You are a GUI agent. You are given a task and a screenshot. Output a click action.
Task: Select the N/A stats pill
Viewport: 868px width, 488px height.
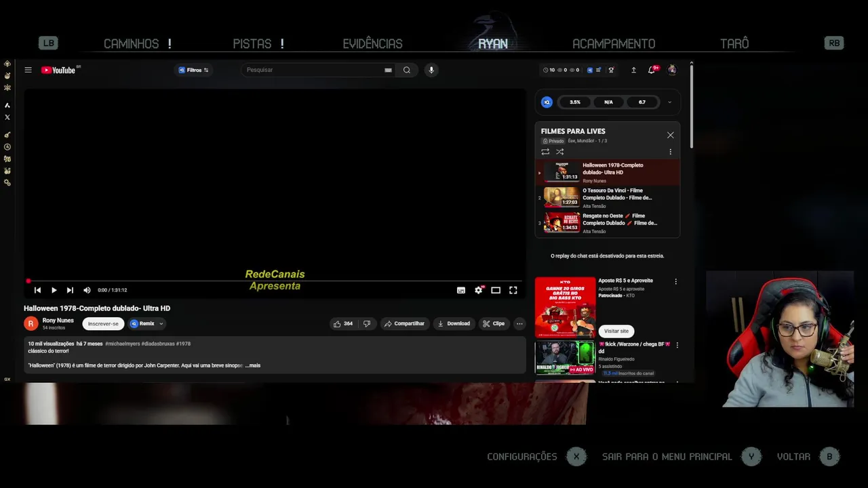(608, 102)
